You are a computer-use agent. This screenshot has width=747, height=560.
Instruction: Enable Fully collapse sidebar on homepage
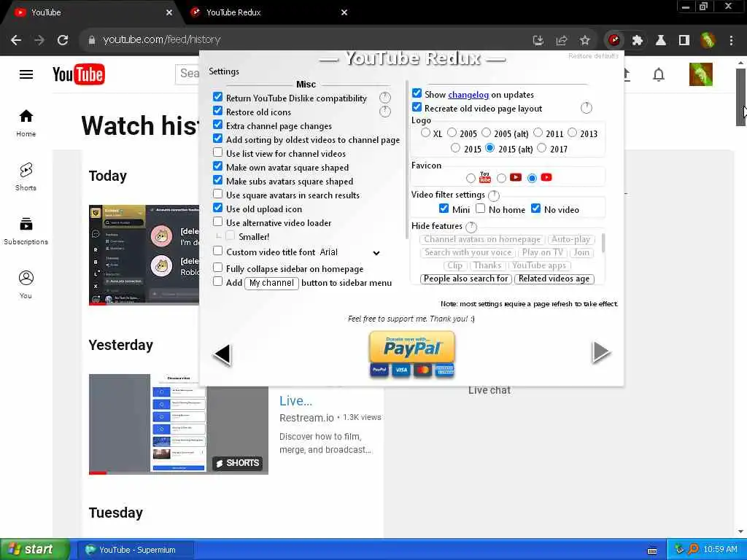pos(217,267)
